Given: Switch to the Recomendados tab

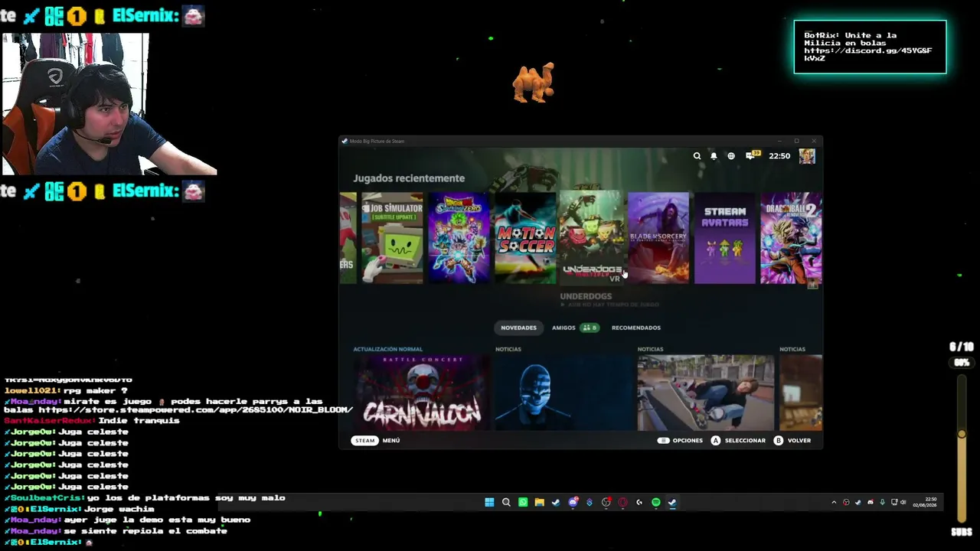Looking at the screenshot, I should click(x=635, y=328).
